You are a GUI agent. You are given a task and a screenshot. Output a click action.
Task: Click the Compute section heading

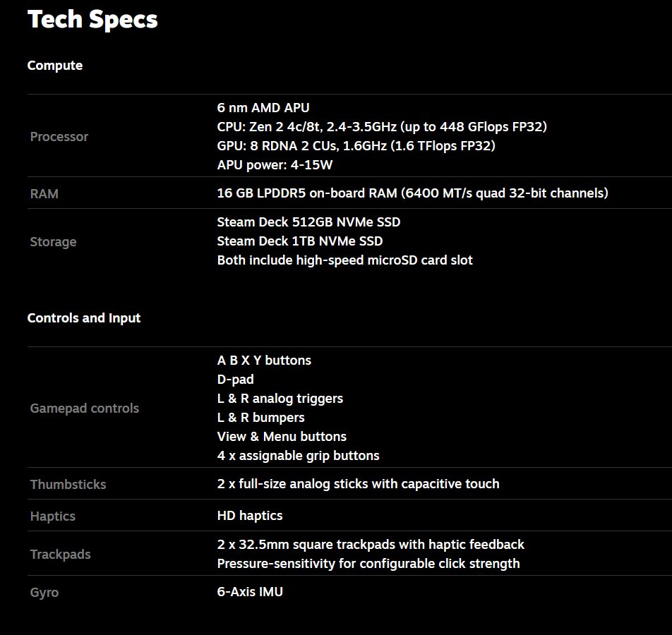coord(55,66)
